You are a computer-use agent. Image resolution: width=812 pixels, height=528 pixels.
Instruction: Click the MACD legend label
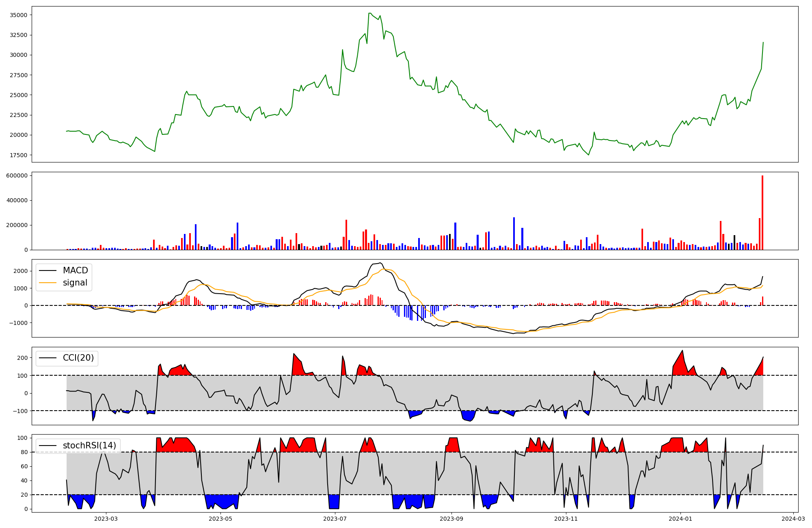(x=75, y=270)
